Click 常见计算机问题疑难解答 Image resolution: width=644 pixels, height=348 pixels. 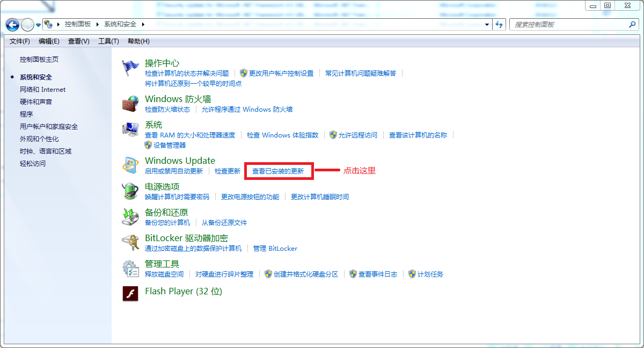pos(361,73)
